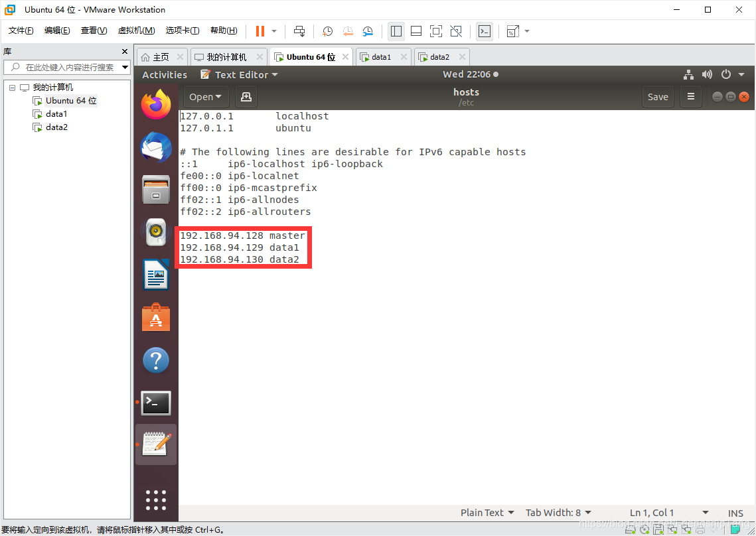Toggle the thumbnail bar view icon
756x536 pixels.
416,31
